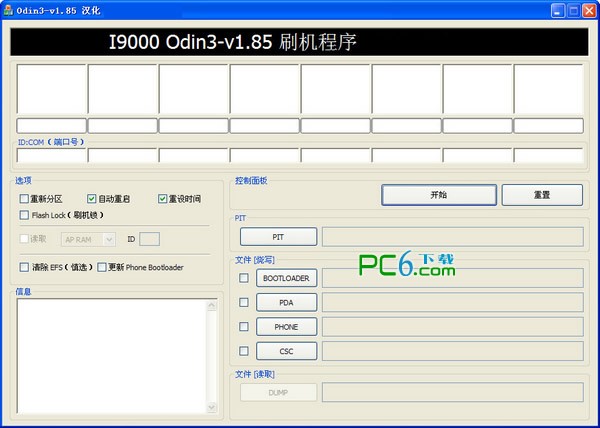The width and height of the screenshot is (600, 428).
Task: Click the DUMP button
Action: coord(278,392)
